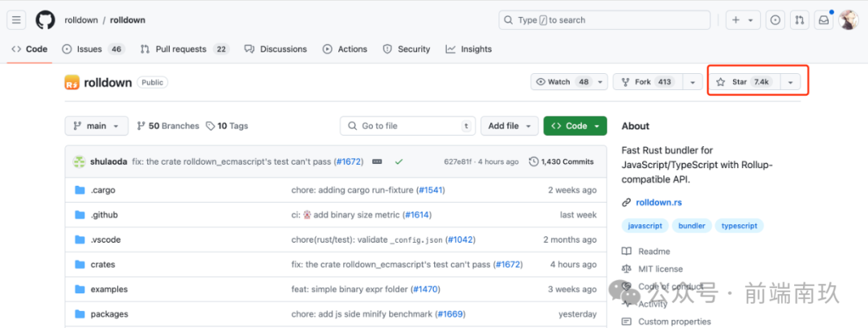Open the main branch selector
The image size is (868, 328).
coord(96,125)
